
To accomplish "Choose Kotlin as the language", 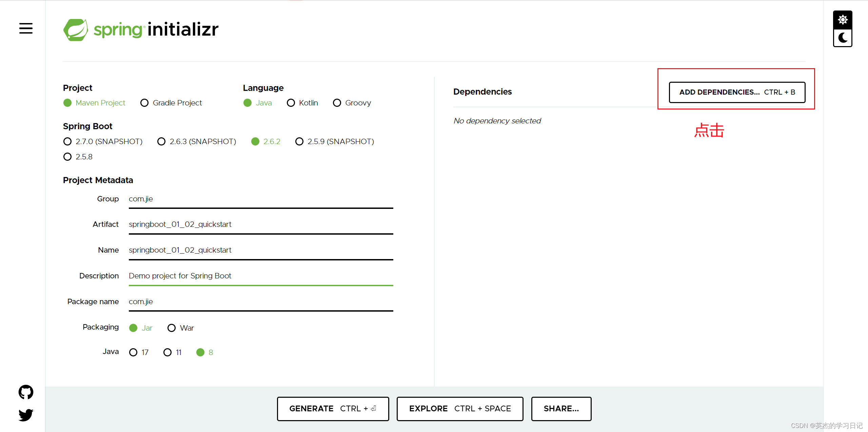I will tap(302, 103).
